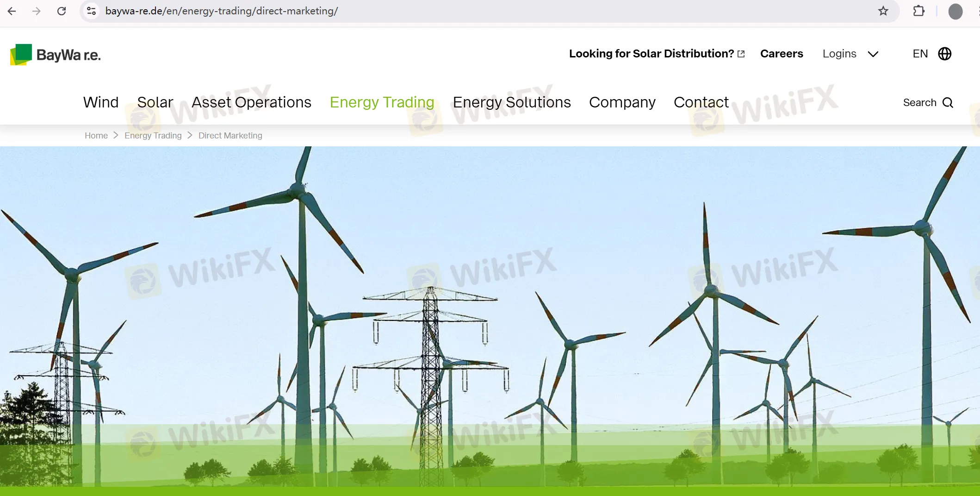Click the BayWa r.e. logo
The image size is (980, 496).
[x=55, y=54]
